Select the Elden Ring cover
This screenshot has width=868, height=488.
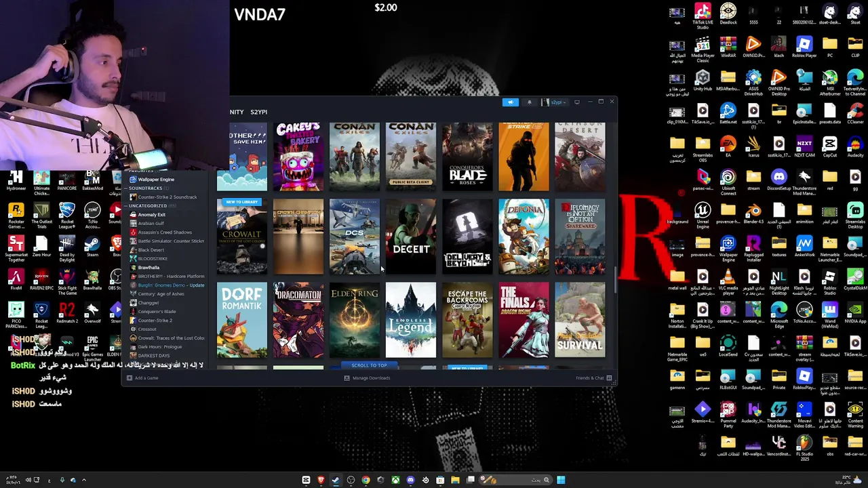pos(355,320)
